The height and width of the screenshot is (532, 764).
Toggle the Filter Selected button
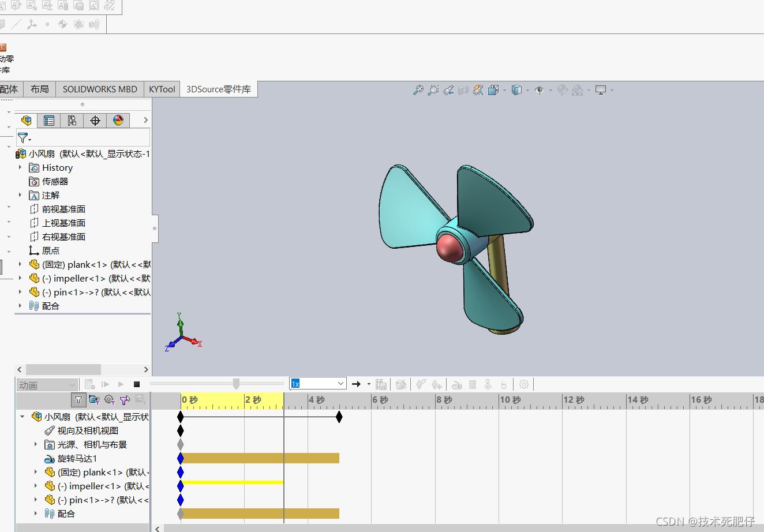coord(125,399)
